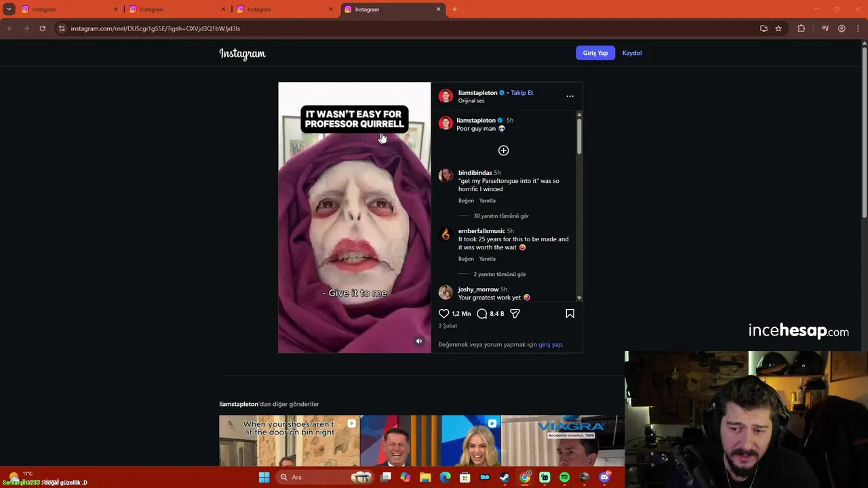Switch to the second Instagram tab
The image size is (868, 488).
tap(178, 9)
